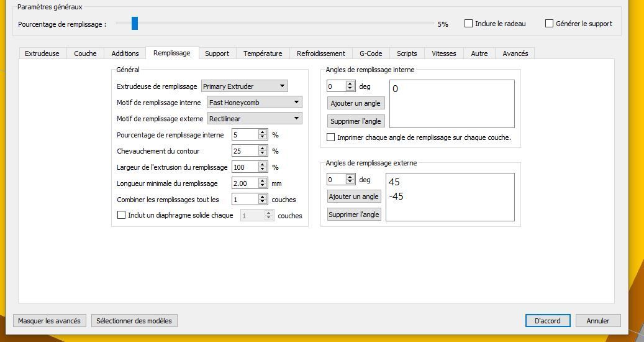The image size is (644, 342).
Task: Click Masquer les avancés button
Action: click(49, 321)
